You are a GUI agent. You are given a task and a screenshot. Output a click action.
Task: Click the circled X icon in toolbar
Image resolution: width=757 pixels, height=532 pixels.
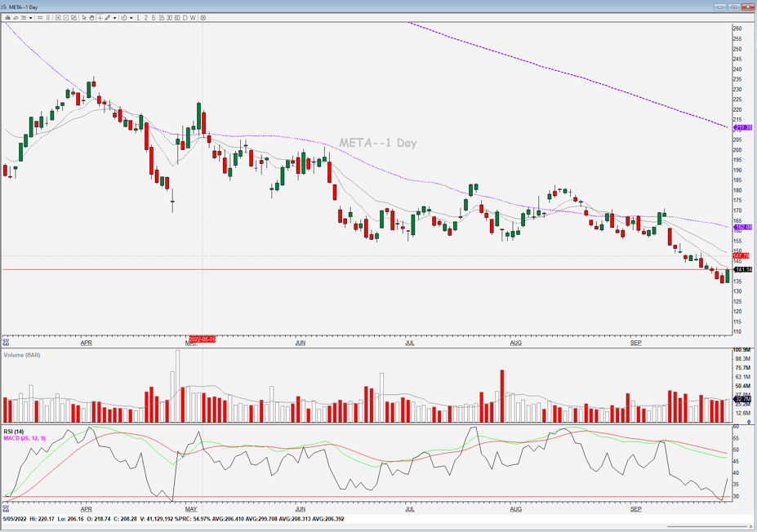point(203,18)
